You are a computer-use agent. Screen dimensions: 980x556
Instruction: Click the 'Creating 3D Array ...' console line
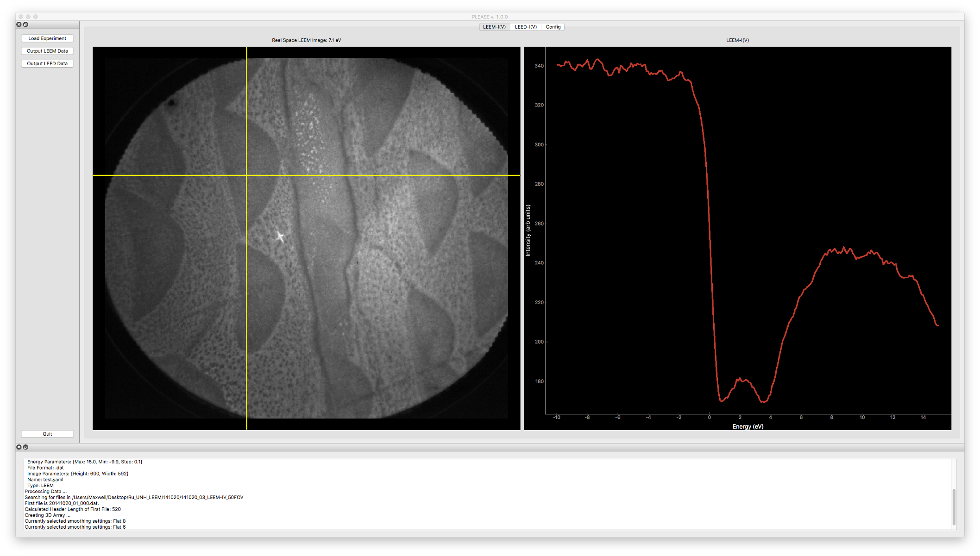pyautogui.click(x=47, y=515)
